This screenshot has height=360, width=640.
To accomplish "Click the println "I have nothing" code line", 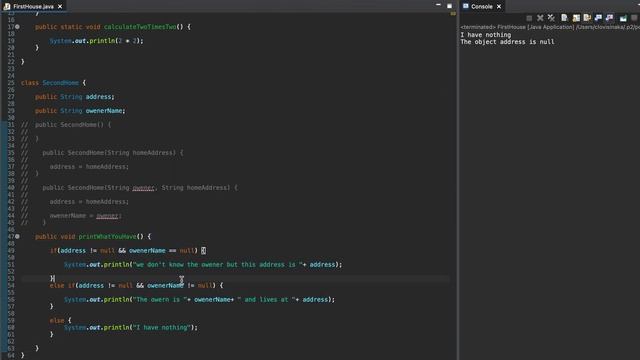I will (x=131, y=327).
